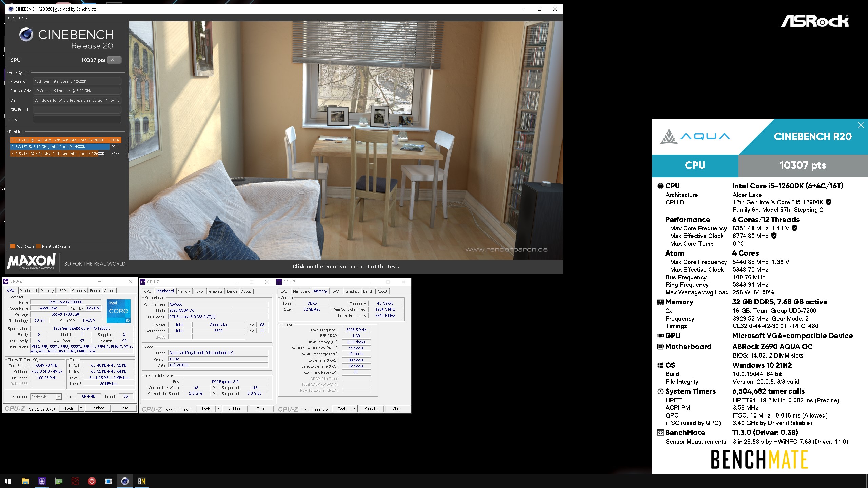Click the Core Speed value 6849.78 MHz
Screen dimensions: 868x488
tap(47, 366)
